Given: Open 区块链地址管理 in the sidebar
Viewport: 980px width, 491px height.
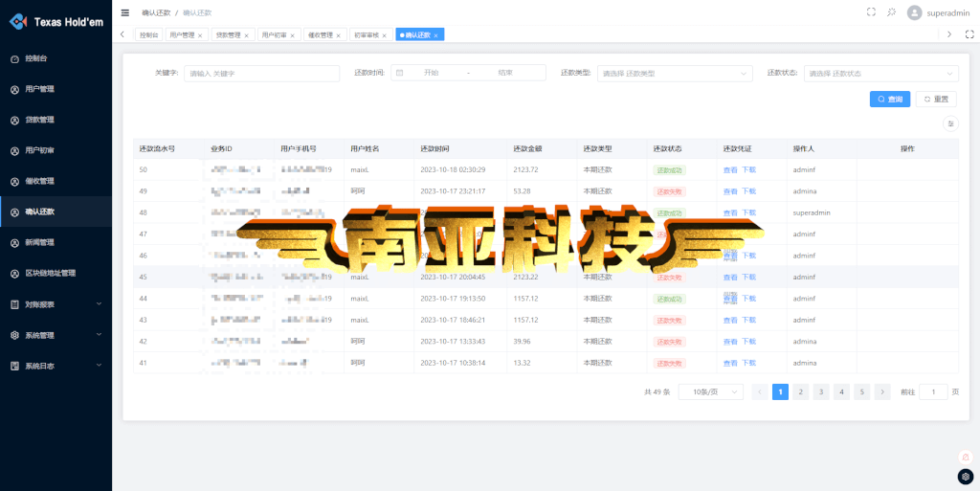Looking at the screenshot, I should 56,273.
